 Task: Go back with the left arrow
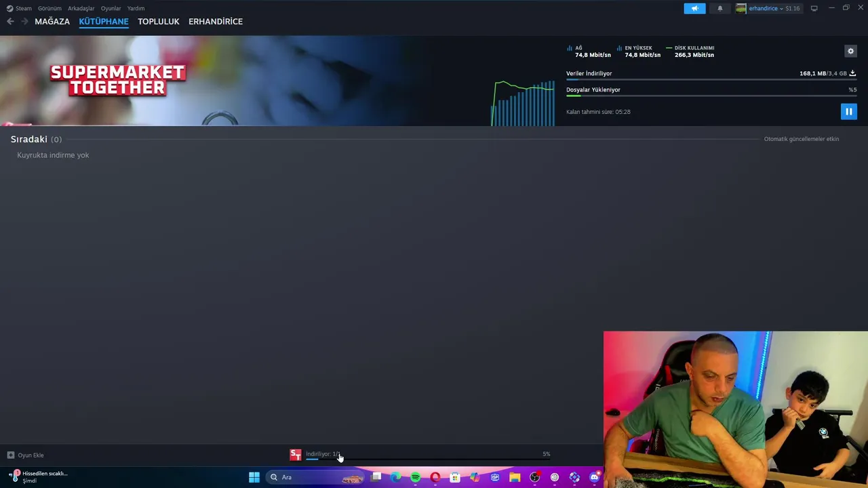[x=10, y=22]
